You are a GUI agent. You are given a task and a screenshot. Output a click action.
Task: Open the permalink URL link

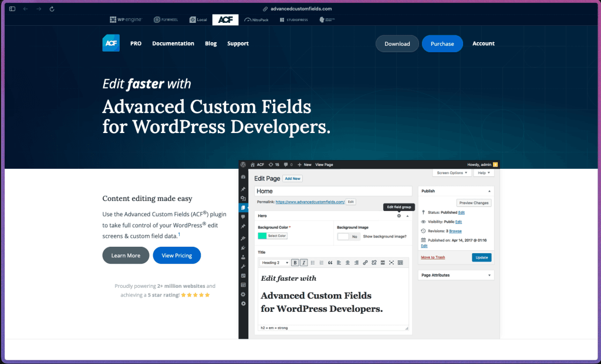coord(310,202)
